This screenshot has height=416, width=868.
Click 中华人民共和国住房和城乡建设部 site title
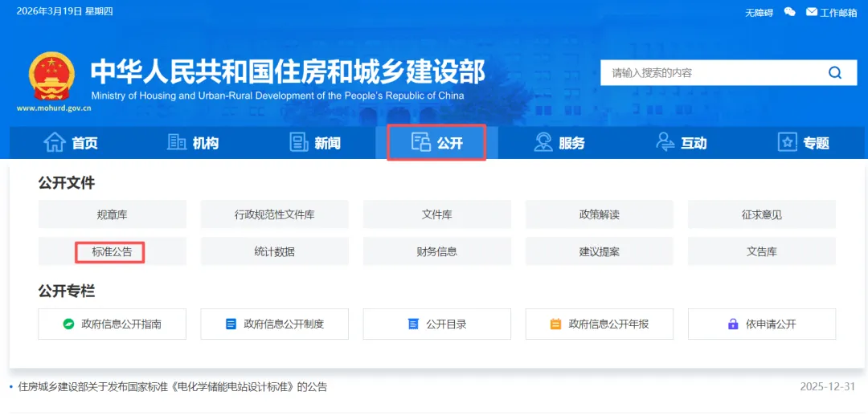288,71
